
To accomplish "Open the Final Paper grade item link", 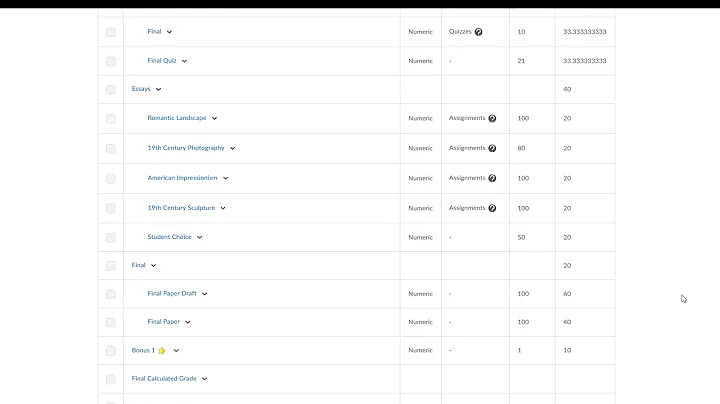I will click(x=163, y=322).
